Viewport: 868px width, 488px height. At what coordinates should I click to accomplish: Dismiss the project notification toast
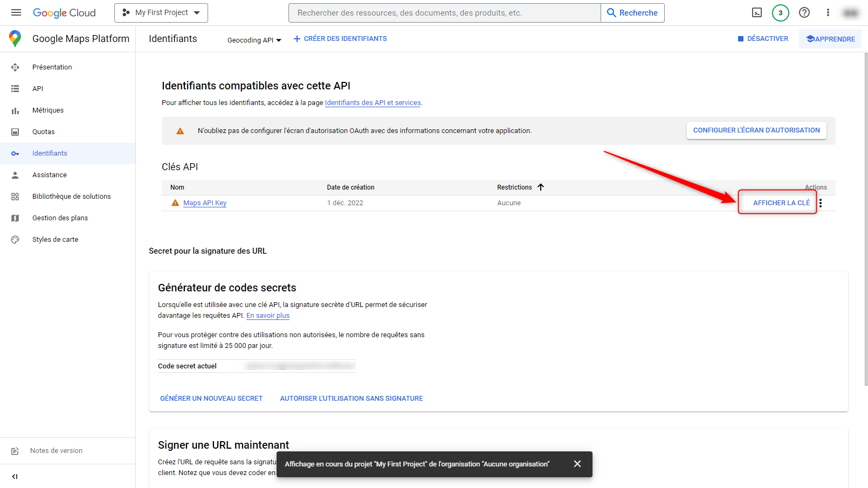point(577,464)
